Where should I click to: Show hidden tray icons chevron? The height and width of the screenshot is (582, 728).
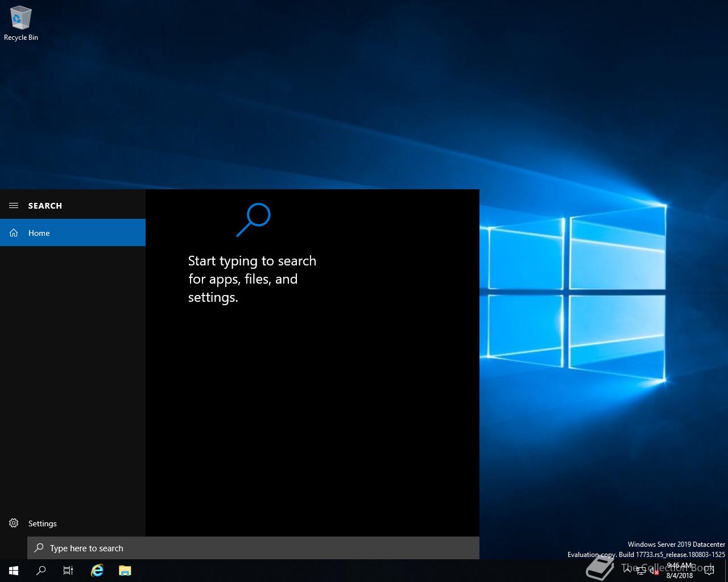click(627, 571)
